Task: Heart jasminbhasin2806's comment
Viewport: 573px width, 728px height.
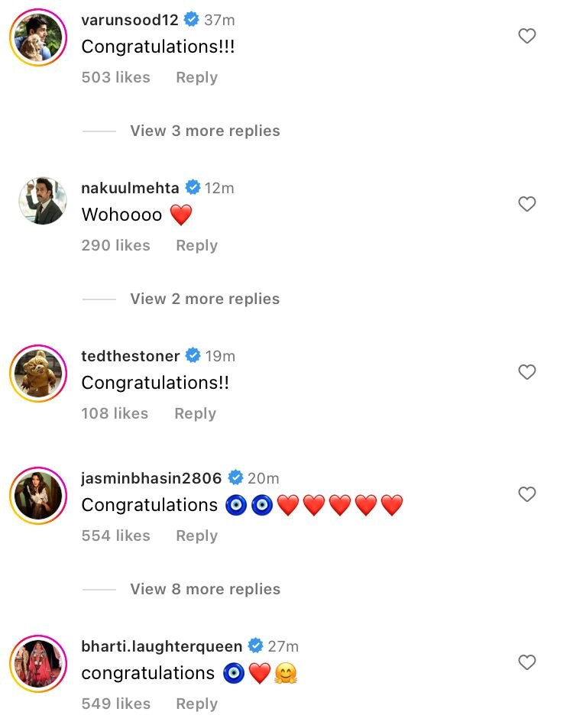Action: pyautogui.click(x=527, y=494)
